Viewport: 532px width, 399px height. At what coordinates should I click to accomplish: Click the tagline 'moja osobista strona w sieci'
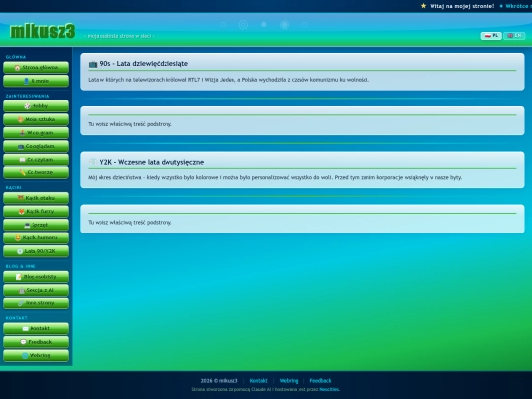[119, 36]
